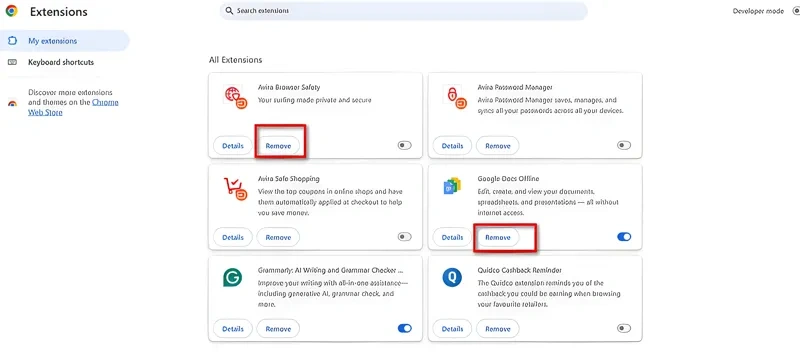Click the Avira Browser Safety icon
The height and width of the screenshot is (362, 800).
point(235,98)
